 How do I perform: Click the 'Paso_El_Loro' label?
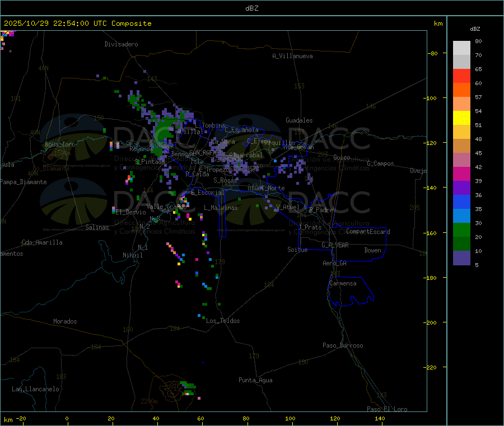[387, 409]
